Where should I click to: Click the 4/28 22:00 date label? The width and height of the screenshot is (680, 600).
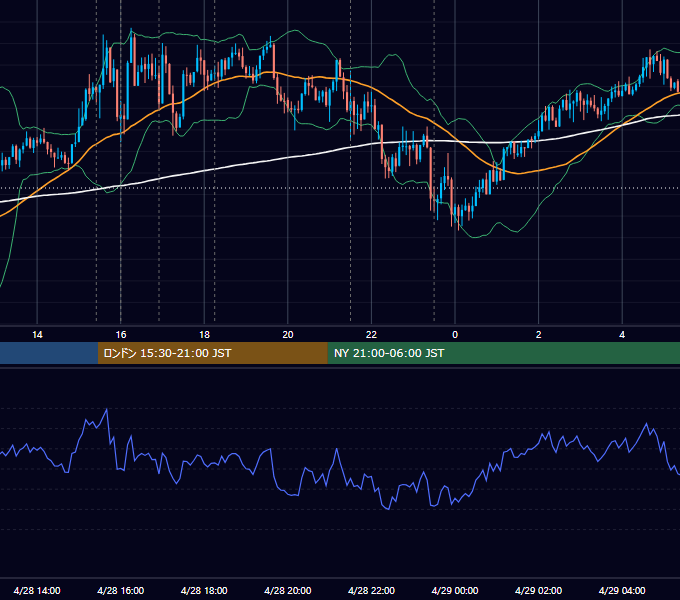coord(371,590)
